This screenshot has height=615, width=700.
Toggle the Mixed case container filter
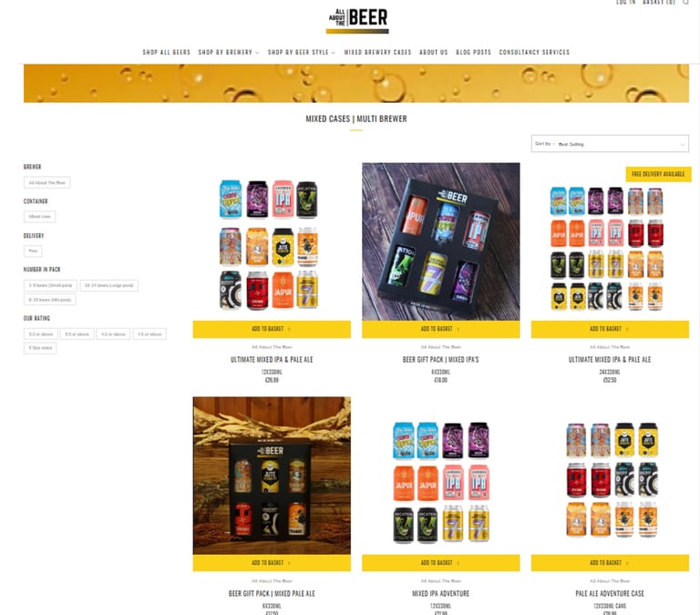click(40, 217)
